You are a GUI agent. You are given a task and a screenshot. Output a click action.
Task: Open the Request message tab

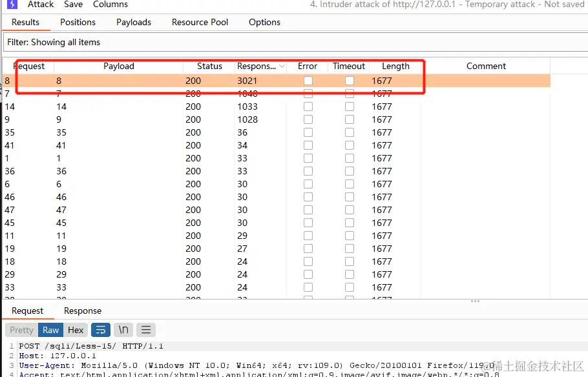coord(27,311)
